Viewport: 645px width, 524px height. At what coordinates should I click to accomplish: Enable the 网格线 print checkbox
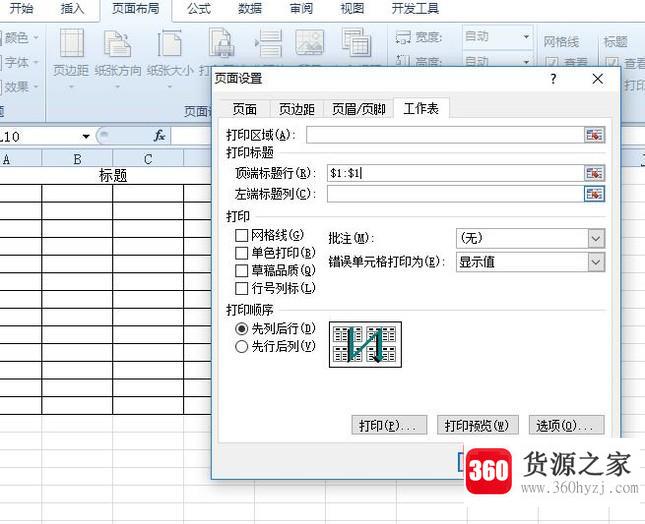[x=241, y=236]
